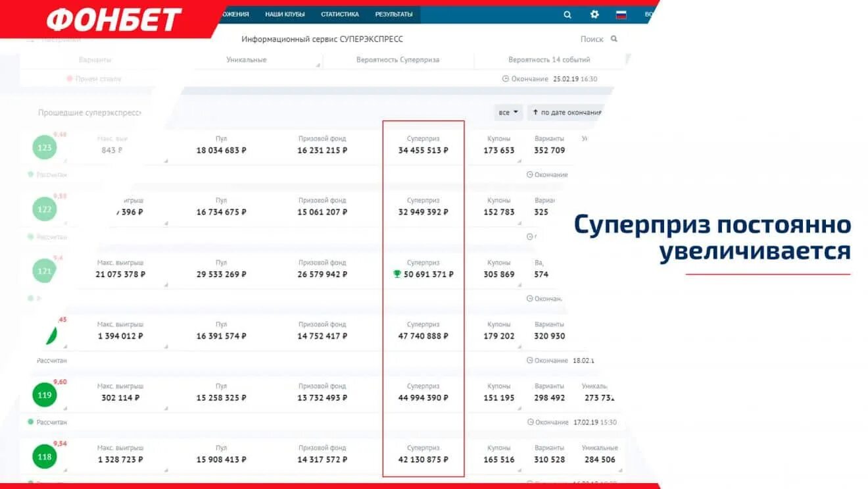
Task: Click the Купоны value 173 653
Action: [x=499, y=150]
